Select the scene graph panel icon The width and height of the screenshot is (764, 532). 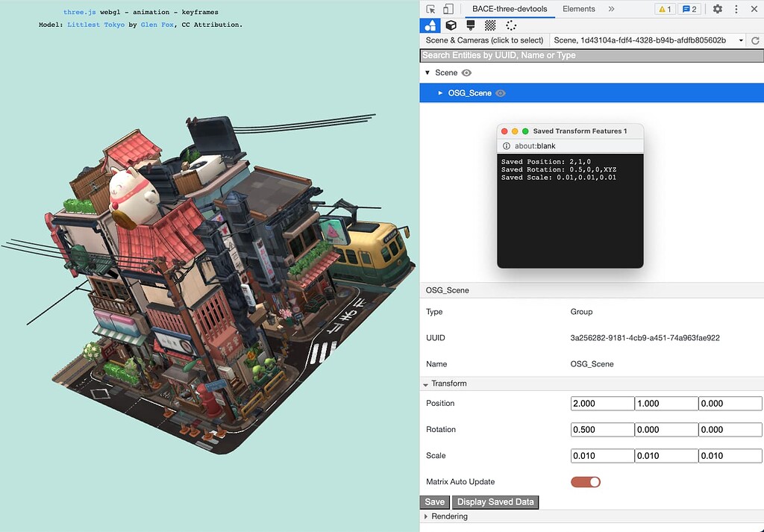coord(430,25)
